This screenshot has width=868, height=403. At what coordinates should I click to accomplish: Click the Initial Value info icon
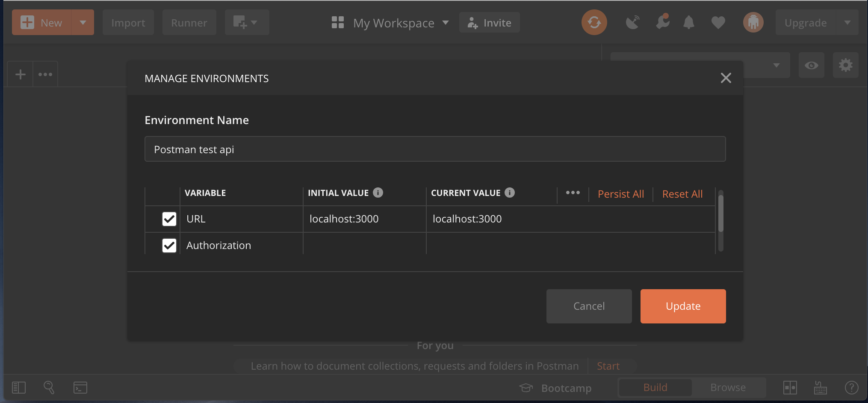[378, 193]
